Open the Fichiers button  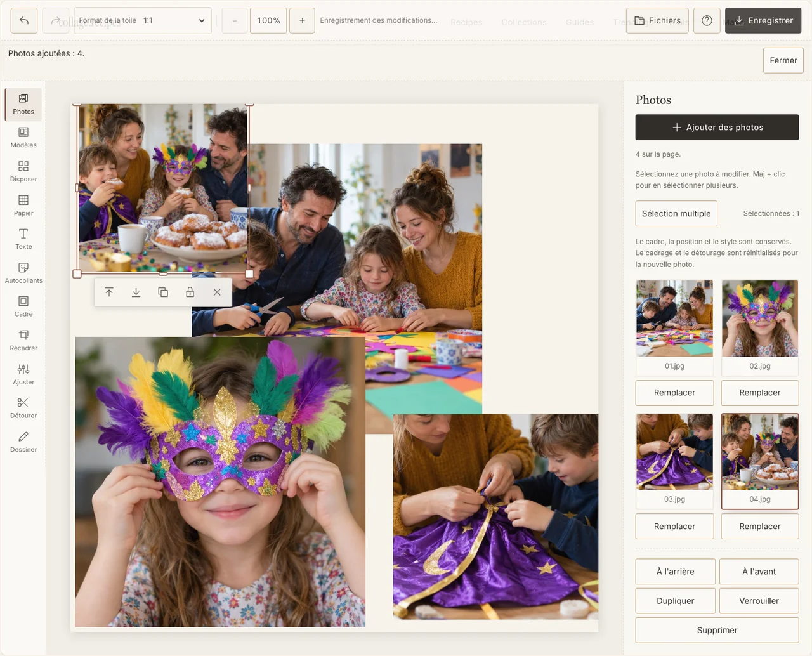(x=657, y=20)
